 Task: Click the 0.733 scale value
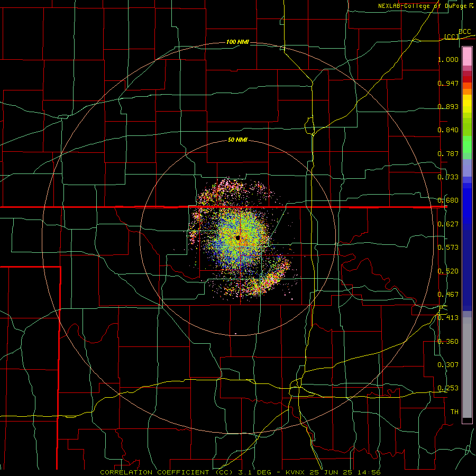click(x=448, y=177)
